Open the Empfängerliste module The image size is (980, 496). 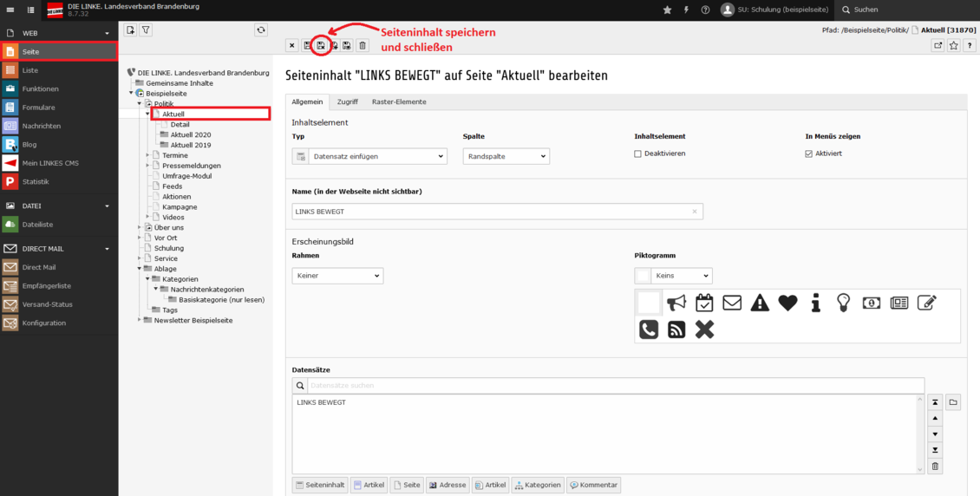pyautogui.click(x=59, y=286)
